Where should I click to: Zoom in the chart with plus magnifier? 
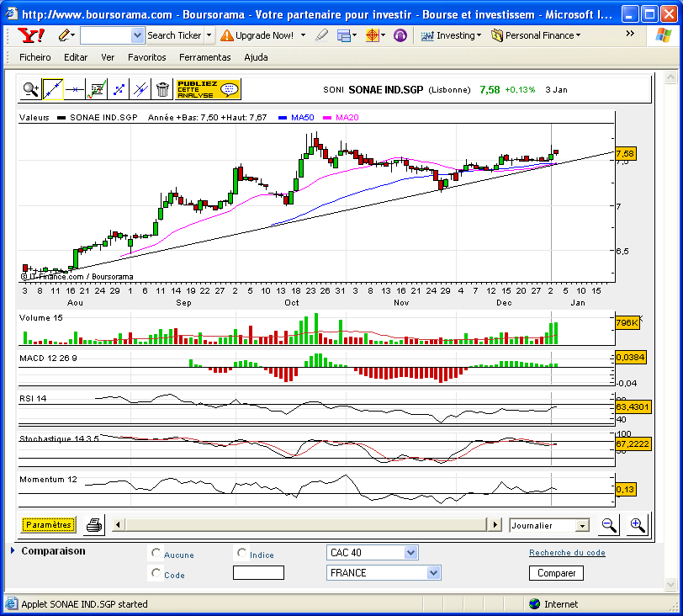coord(638,525)
